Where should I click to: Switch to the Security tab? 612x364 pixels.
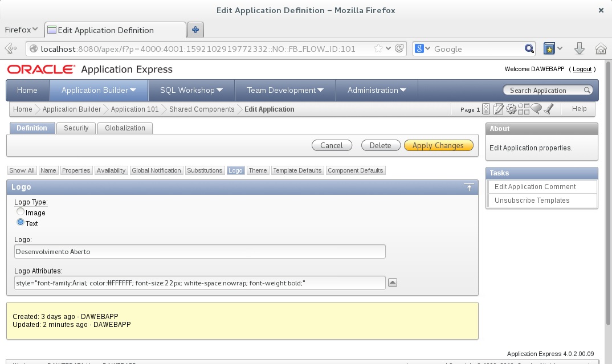pyautogui.click(x=76, y=128)
